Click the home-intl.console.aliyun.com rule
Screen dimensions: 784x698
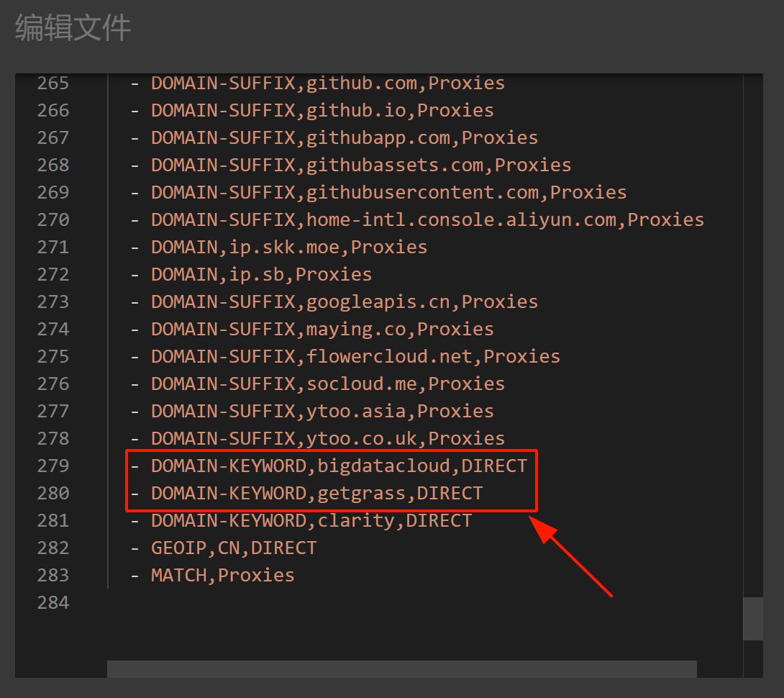pos(427,220)
